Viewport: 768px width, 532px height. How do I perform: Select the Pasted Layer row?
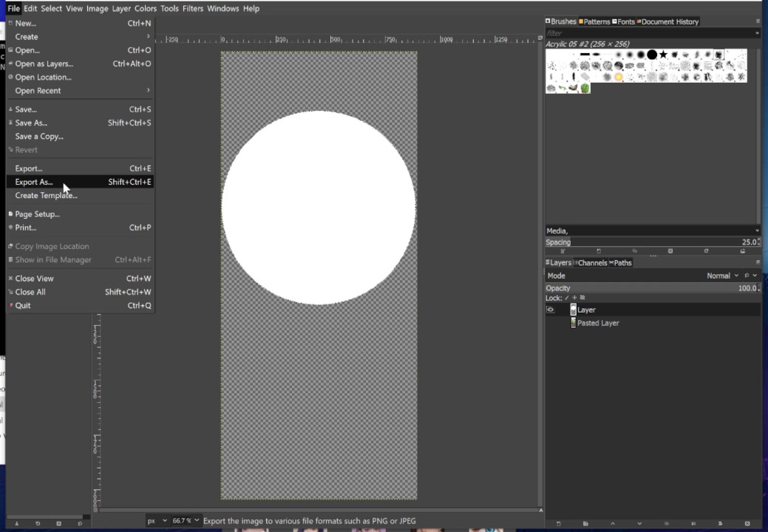tap(653, 323)
